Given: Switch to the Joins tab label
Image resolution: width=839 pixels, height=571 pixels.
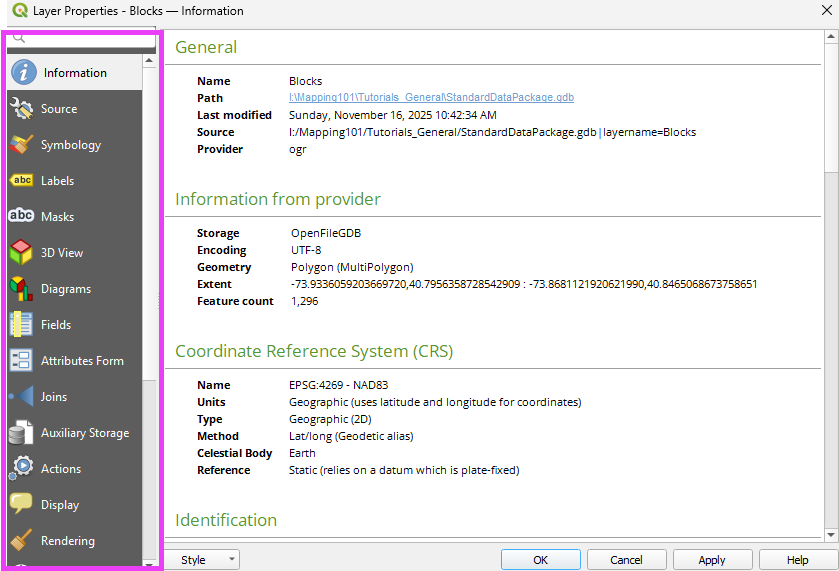Looking at the screenshot, I should point(54,397).
